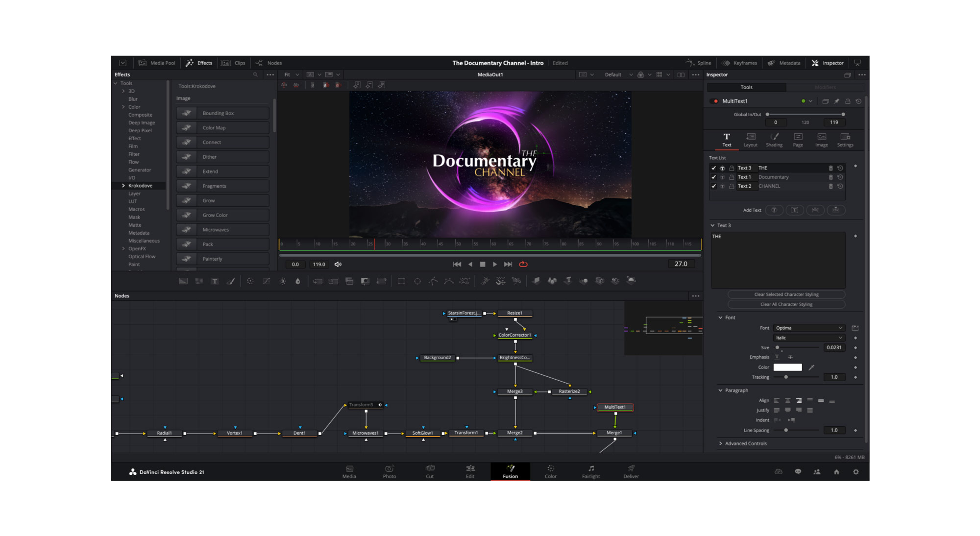Select the Text+ tool in the toolbar
980x536 pixels.
pyautogui.click(x=215, y=281)
